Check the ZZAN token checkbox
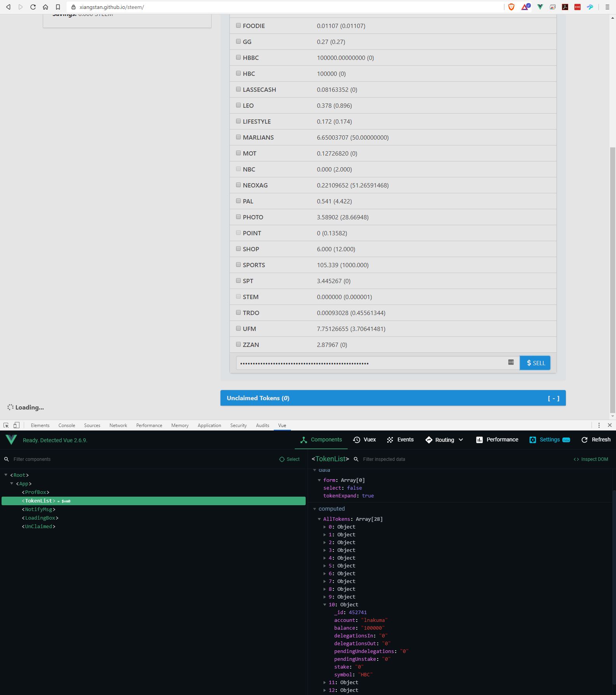 (x=238, y=344)
